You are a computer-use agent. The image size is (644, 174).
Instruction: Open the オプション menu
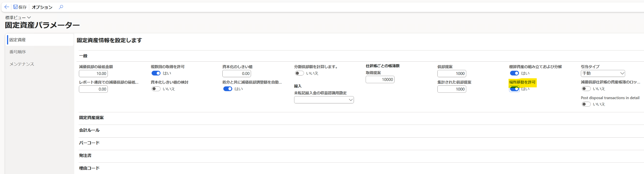[x=42, y=7]
